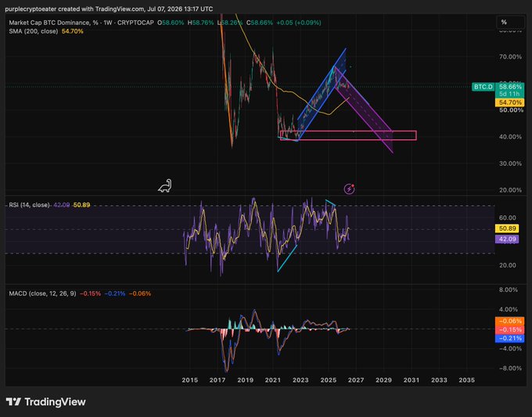Click the 40.00% price axis label

(510, 137)
